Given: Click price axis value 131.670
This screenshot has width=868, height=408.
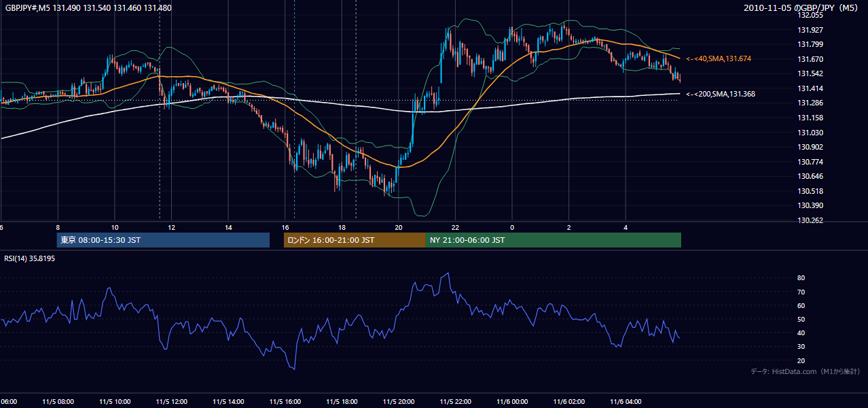Looking at the screenshot, I should coord(810,59).
